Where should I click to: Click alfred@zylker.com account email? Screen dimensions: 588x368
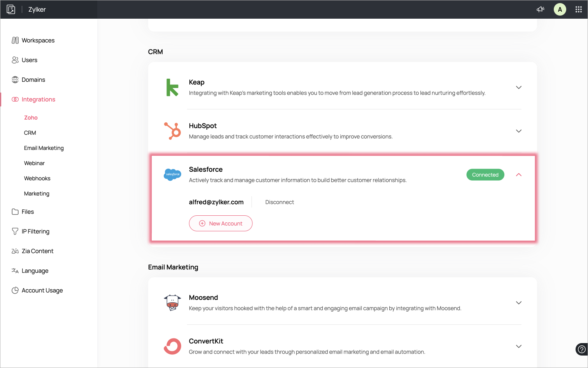[x=216, y=202]
